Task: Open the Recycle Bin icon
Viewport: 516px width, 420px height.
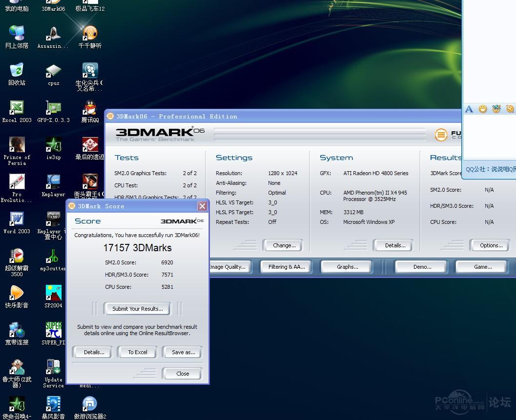Action: (17, 71)
